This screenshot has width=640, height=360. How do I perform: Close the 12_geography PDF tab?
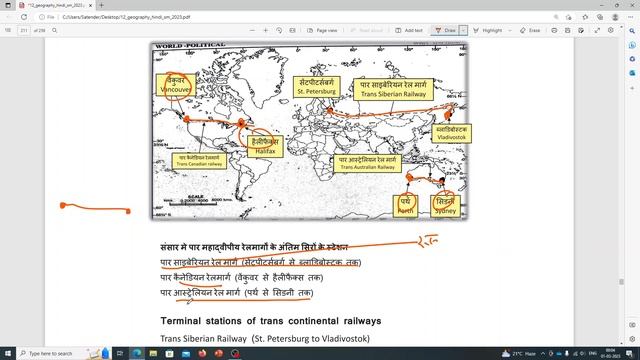(x=90, y=5)
